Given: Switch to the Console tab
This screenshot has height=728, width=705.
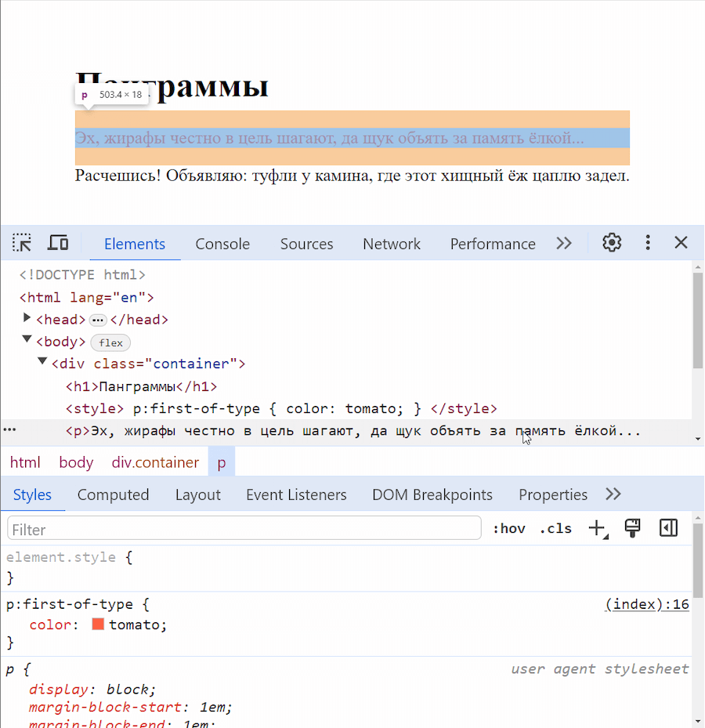Looking at the screenshot, I should (x=222, y=244).
